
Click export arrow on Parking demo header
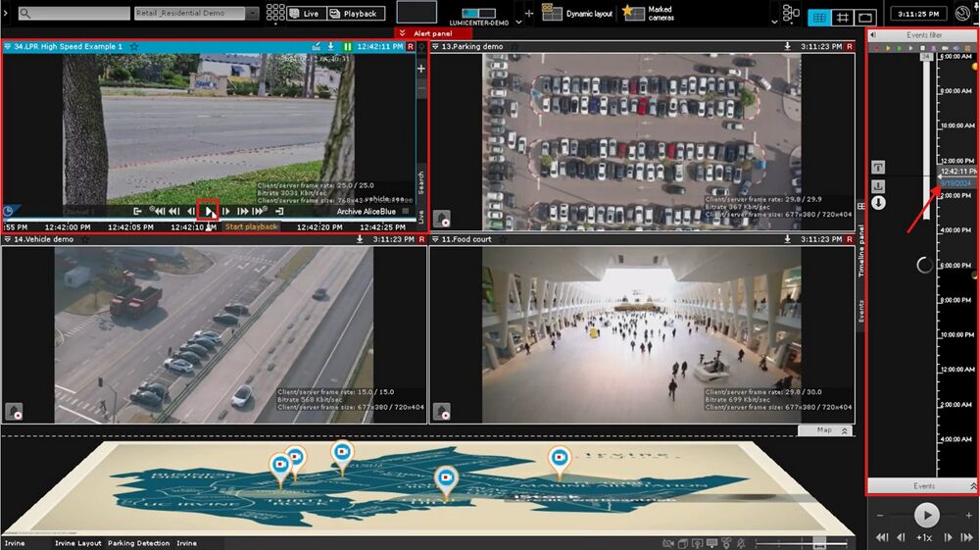[787, 46]
